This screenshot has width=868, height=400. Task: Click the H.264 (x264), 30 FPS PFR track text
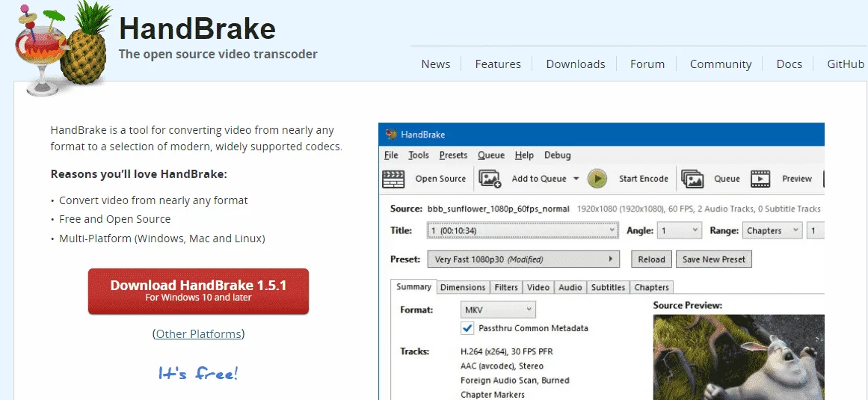(506, 351)
